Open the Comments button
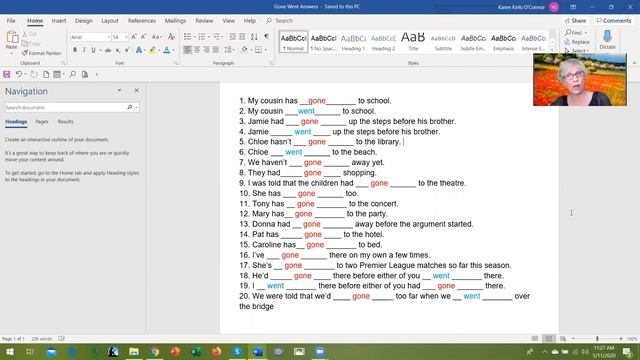This screenshot has width=640, height=360. [x=613, y=20]
